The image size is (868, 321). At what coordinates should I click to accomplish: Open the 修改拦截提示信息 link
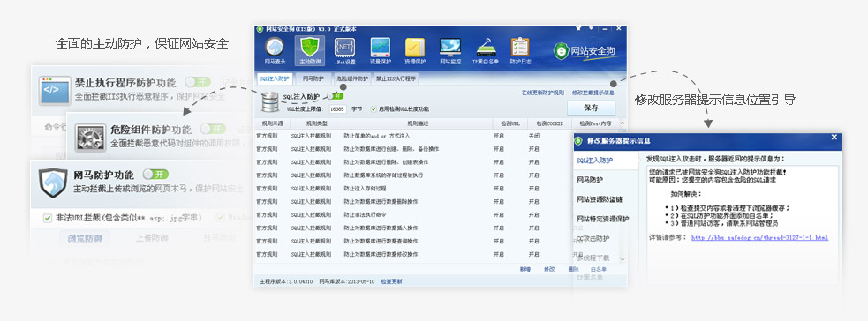593,93
